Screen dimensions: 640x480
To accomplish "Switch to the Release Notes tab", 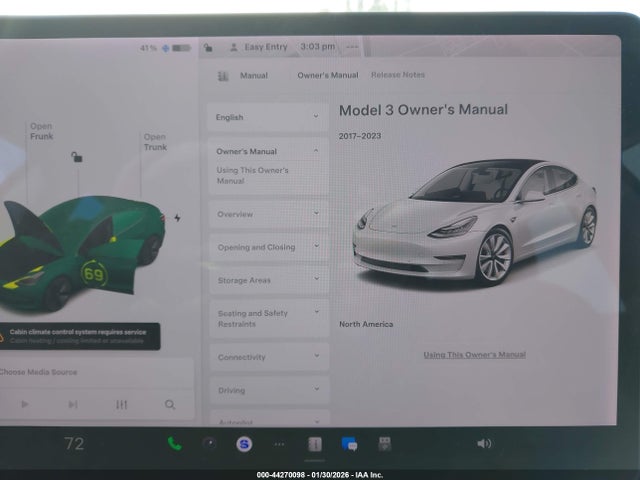I will pyautogui.click(x=398, y=75).
